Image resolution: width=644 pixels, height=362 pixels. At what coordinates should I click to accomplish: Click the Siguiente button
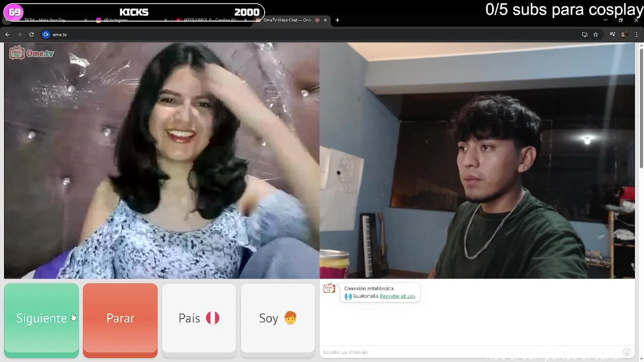[x=41, y=320]
